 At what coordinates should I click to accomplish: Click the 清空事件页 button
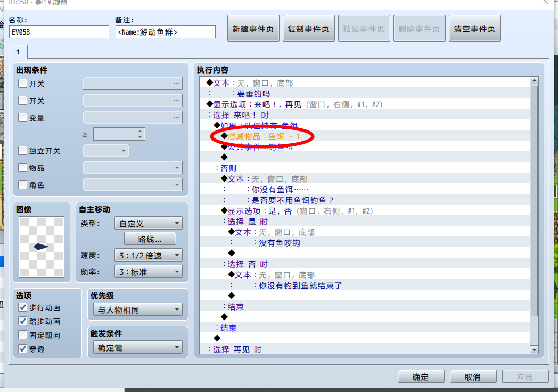click(x=475, y=28)
